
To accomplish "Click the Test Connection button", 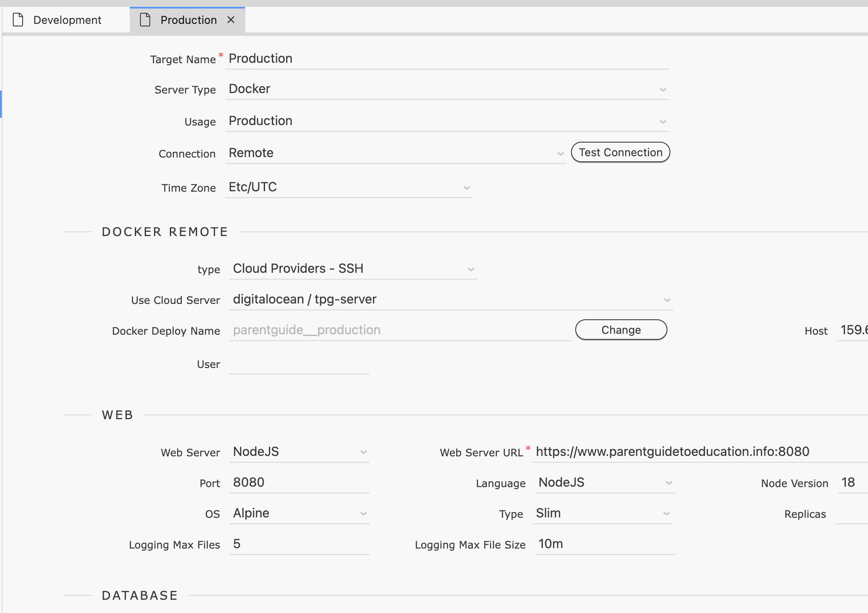I will (620, 152).
